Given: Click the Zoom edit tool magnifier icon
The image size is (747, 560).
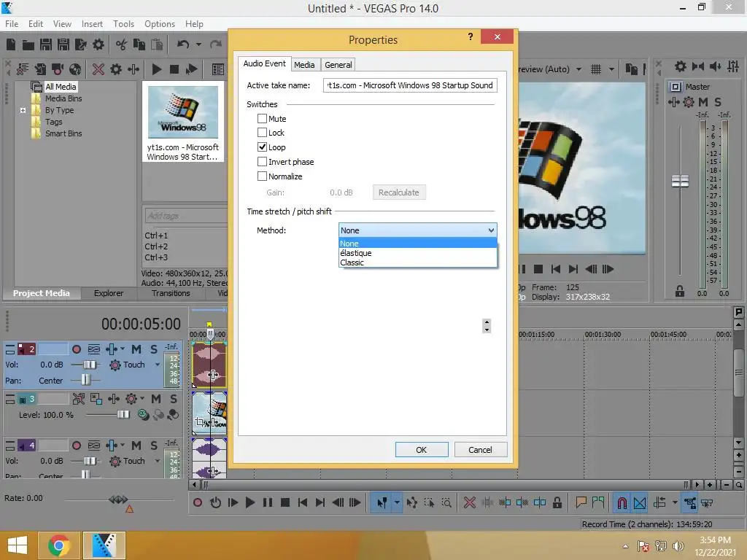Looking at the screenshot, I should click(446, 502).
